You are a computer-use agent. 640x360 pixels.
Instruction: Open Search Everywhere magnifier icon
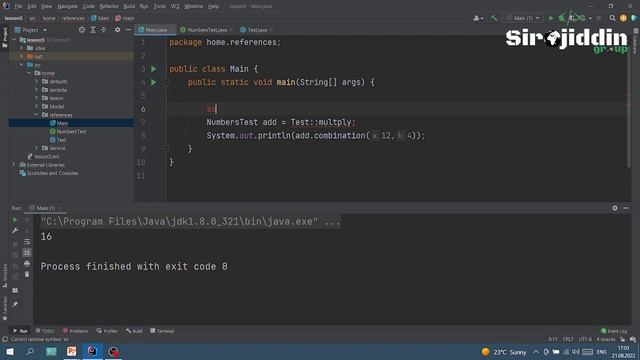[612, 18]
